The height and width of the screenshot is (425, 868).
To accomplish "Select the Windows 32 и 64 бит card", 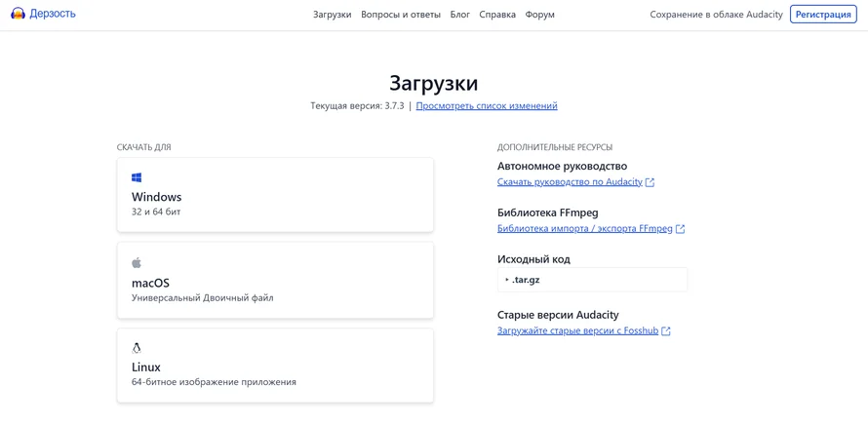I will click(x=275, y=195).
